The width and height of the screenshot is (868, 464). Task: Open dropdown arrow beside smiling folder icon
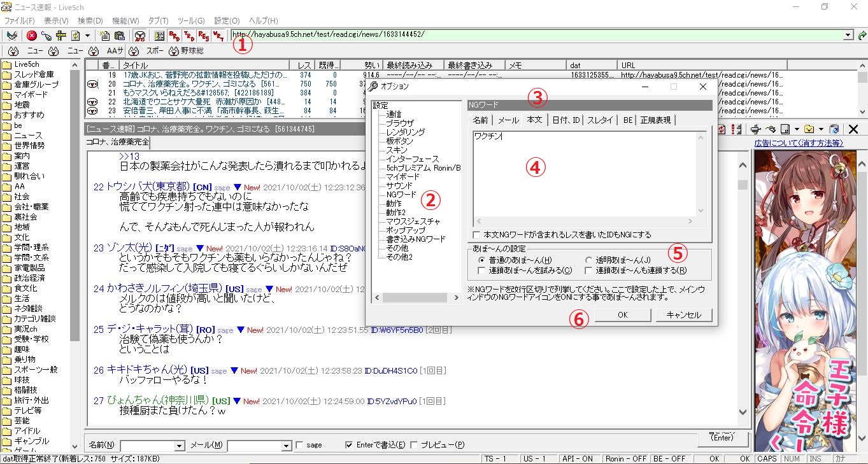pos(821,129)
